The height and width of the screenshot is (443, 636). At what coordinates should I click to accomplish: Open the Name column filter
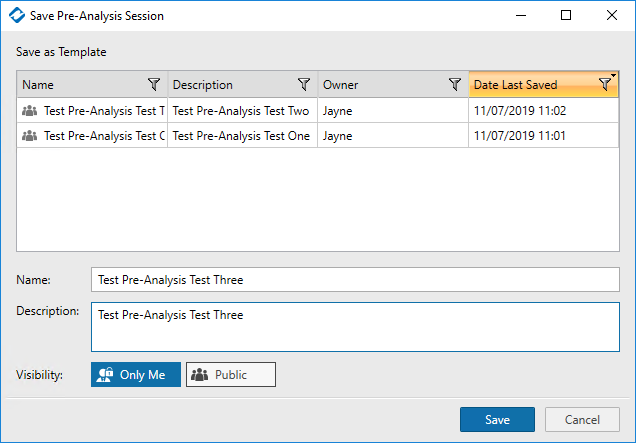(x=154, y=84)
